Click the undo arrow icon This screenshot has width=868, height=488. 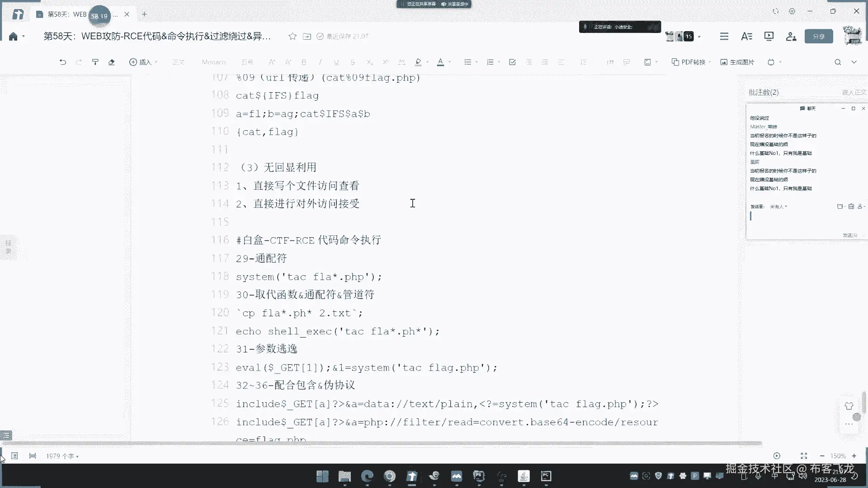(62, 62)
